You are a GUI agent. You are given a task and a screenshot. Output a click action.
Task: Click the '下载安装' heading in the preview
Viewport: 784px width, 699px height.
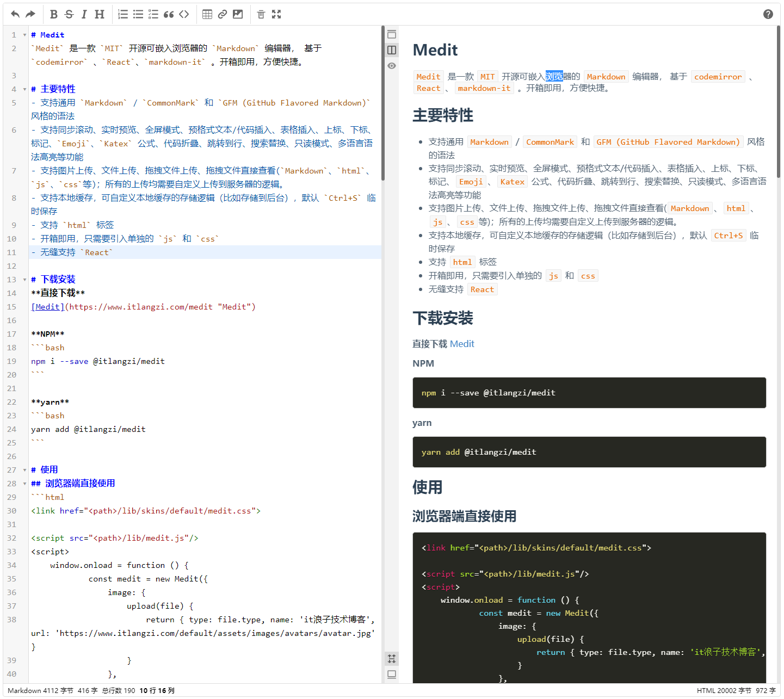443,318
